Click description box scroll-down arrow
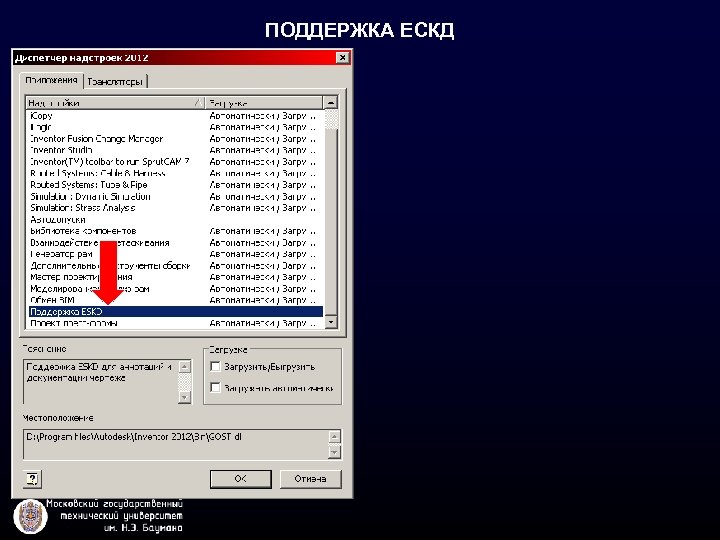Screen dimensions: 720x540 coord(184,397)
